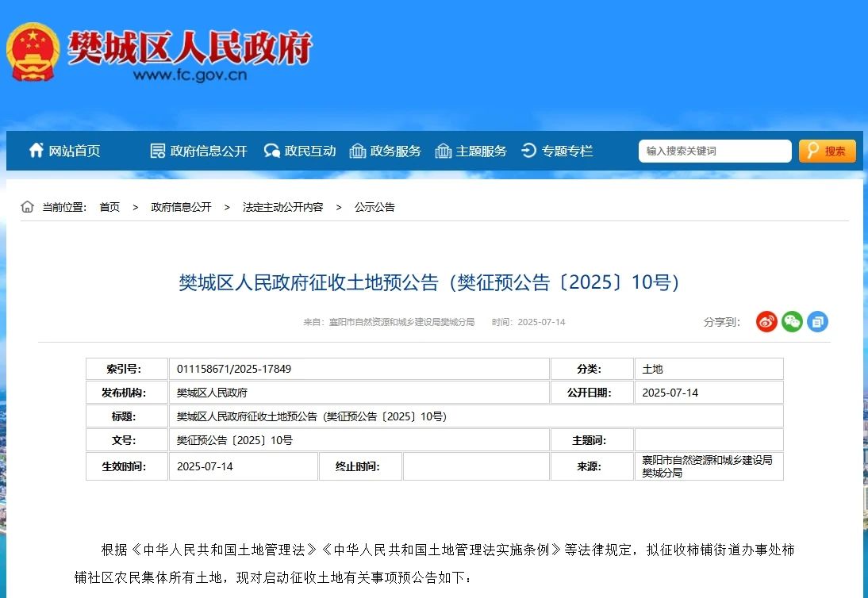
Task: Click the 主题词 label cell
Action: point(592,440)
